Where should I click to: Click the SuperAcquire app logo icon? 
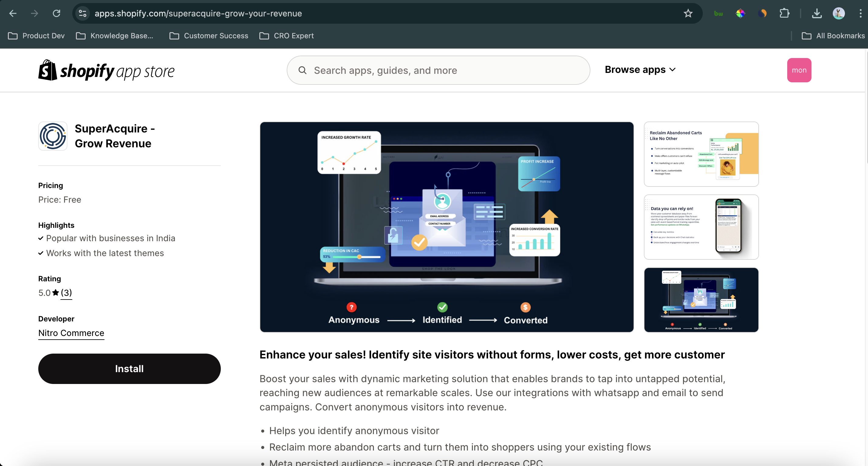(53, 136)
